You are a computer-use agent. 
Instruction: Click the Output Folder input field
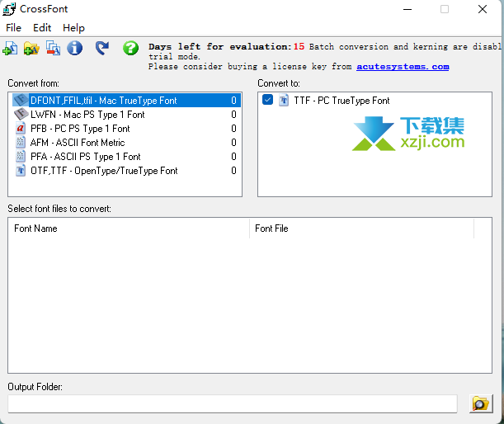point(233,403)
